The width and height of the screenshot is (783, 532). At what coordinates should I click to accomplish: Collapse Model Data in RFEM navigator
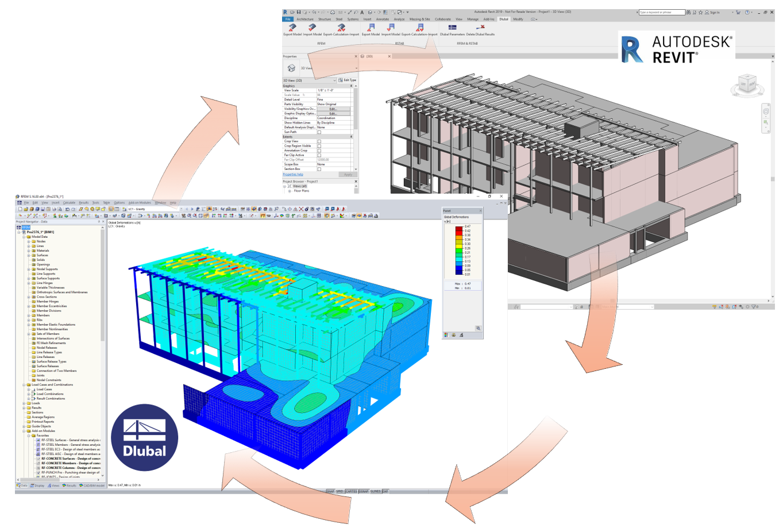24,237
